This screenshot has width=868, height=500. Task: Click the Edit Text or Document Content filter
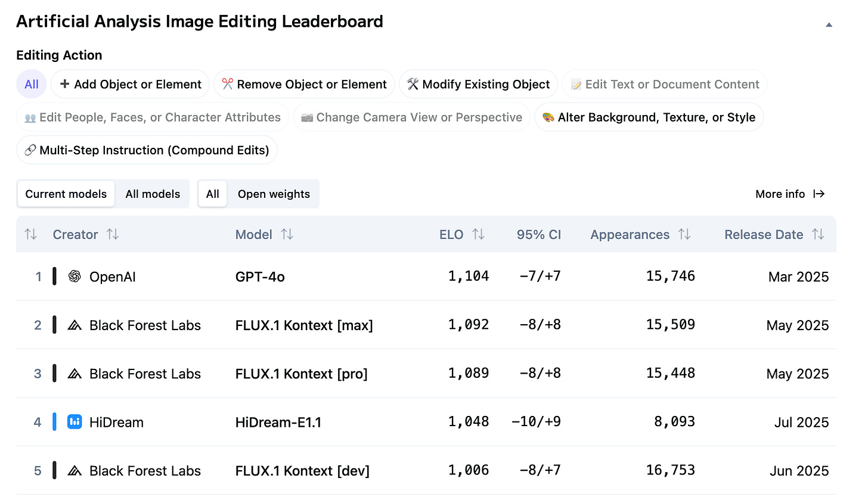coord(664,84)
